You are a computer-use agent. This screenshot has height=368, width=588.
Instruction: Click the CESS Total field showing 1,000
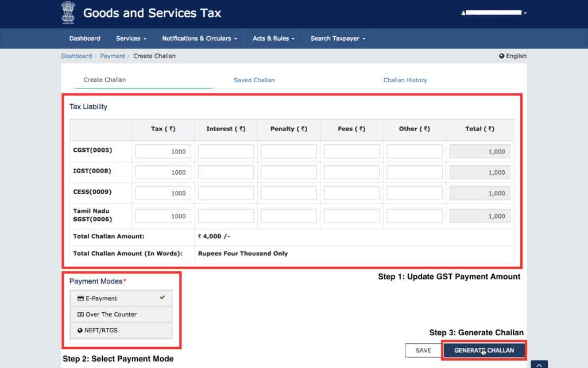pyautogui.click(x=479, y=193)
